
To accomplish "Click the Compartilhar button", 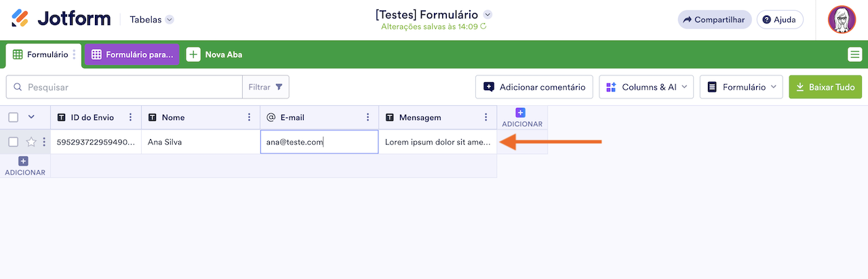I will (715, 20).
